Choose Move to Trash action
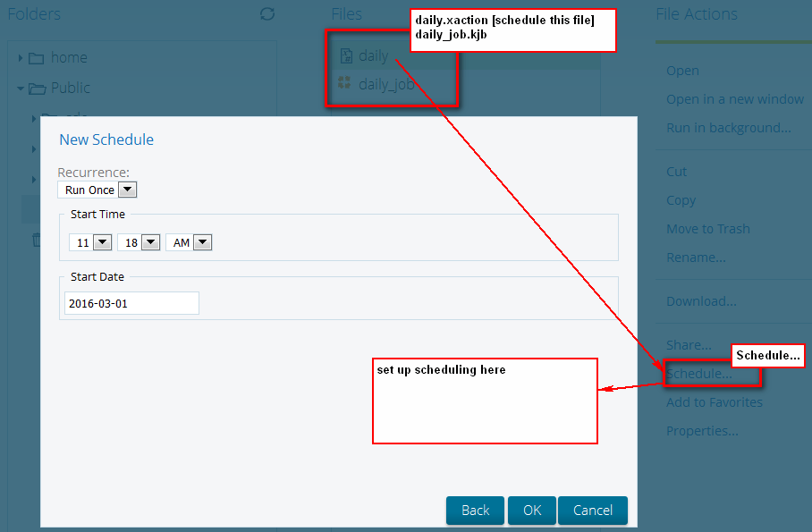This screenshot has width=812, height=532. pos(707,228)
